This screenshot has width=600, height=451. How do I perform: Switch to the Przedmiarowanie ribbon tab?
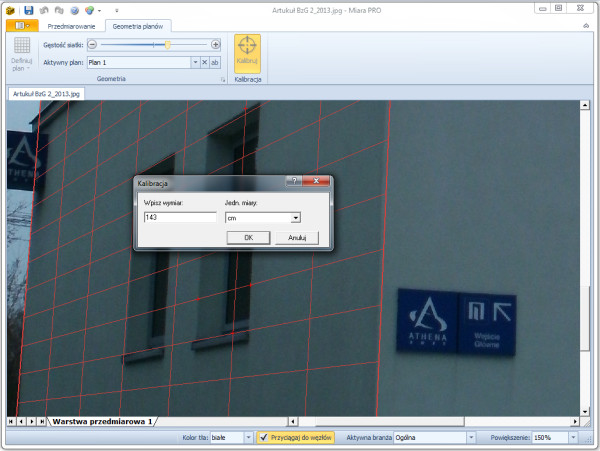click(x=72, y=24)
